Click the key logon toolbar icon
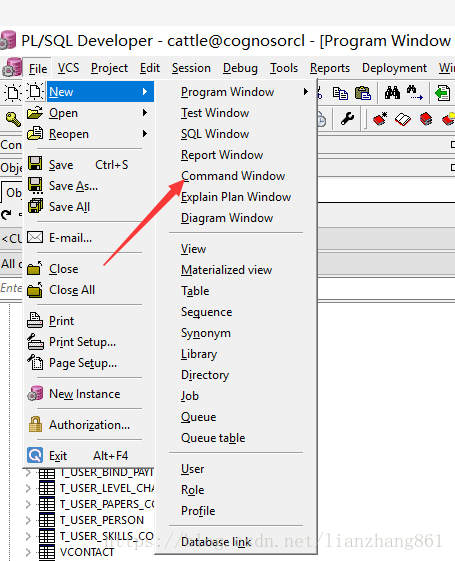Screen dimensions: 455x561 coord(13,119)
